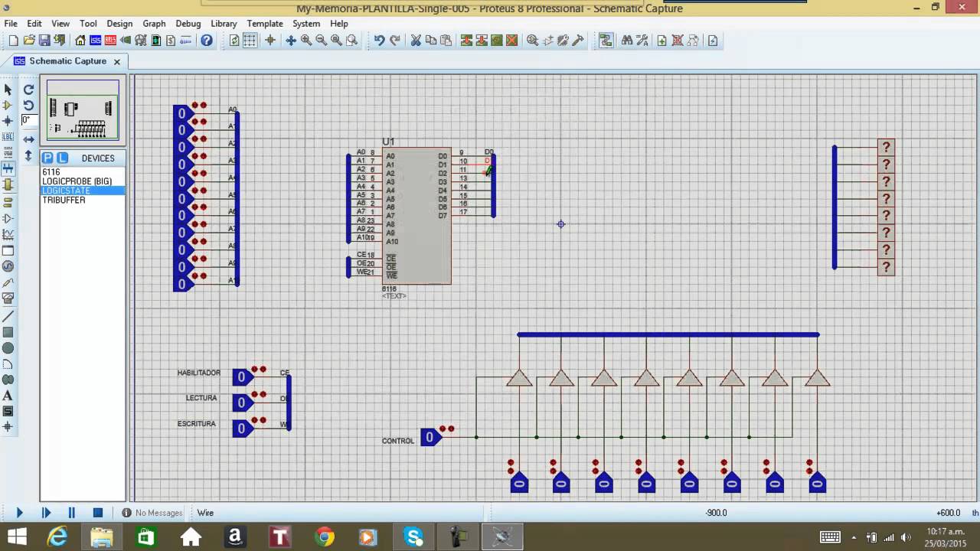Save the project with the floppy icon
Screen dimensions: 980x551
pos(44,41)
